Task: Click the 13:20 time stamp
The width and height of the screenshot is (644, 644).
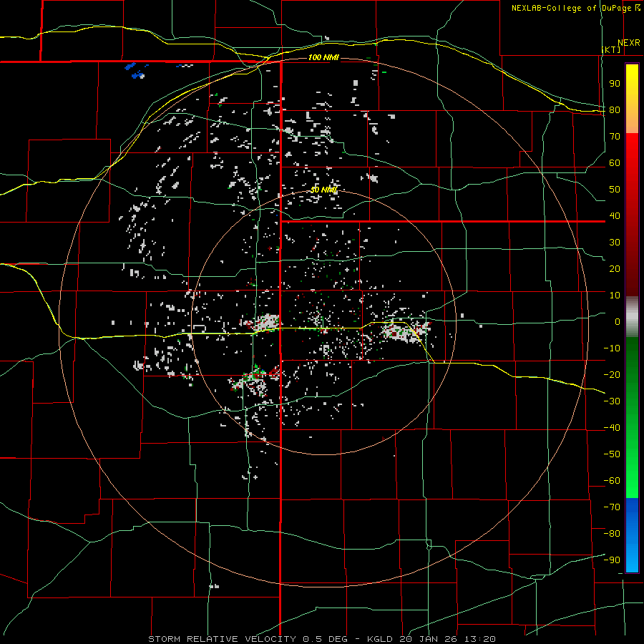Action: tap(479, 639)
